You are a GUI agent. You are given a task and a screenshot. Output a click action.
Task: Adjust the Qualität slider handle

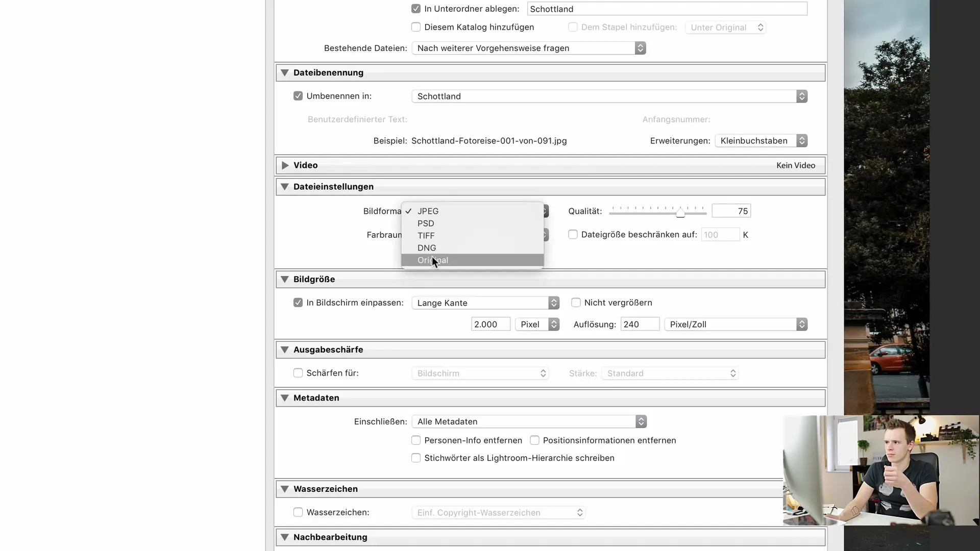click(680, 213)
